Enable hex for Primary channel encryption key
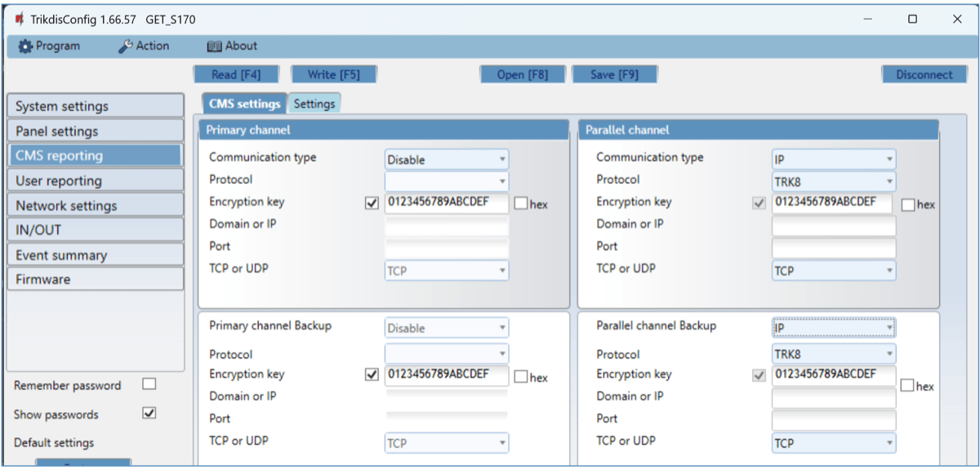 click(x=521, y=204)
